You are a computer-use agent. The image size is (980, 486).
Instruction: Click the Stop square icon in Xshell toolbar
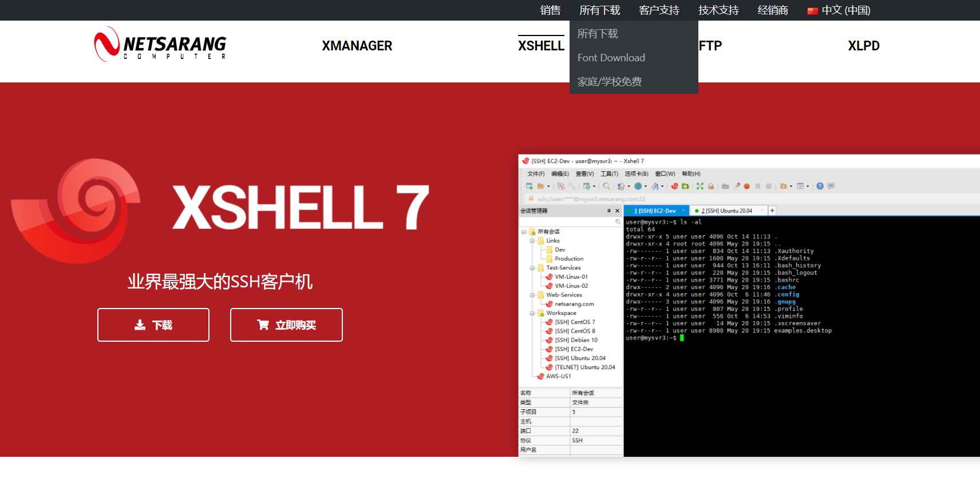[769, 186]
